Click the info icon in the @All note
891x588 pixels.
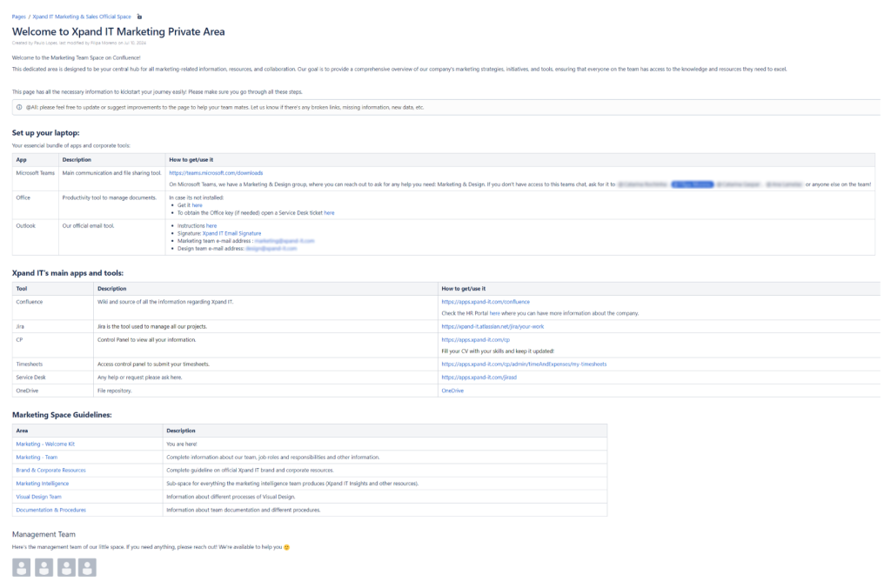click(x=19, y=107)
